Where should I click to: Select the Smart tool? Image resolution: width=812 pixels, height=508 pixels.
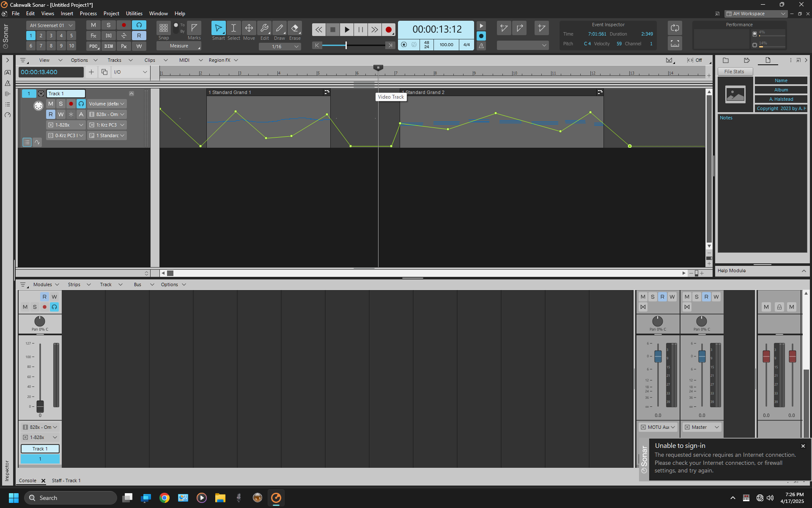(218, 28)
